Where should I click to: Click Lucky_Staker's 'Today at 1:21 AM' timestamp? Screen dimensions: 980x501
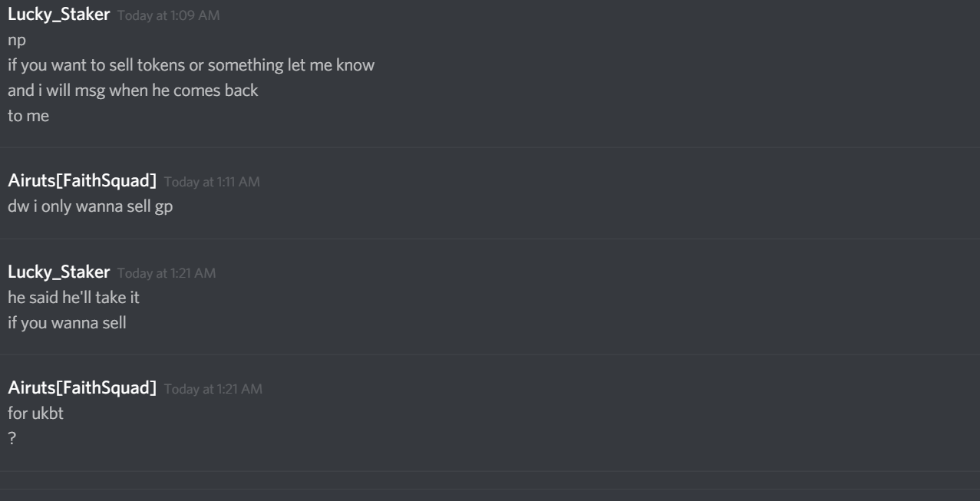[167, 273]
